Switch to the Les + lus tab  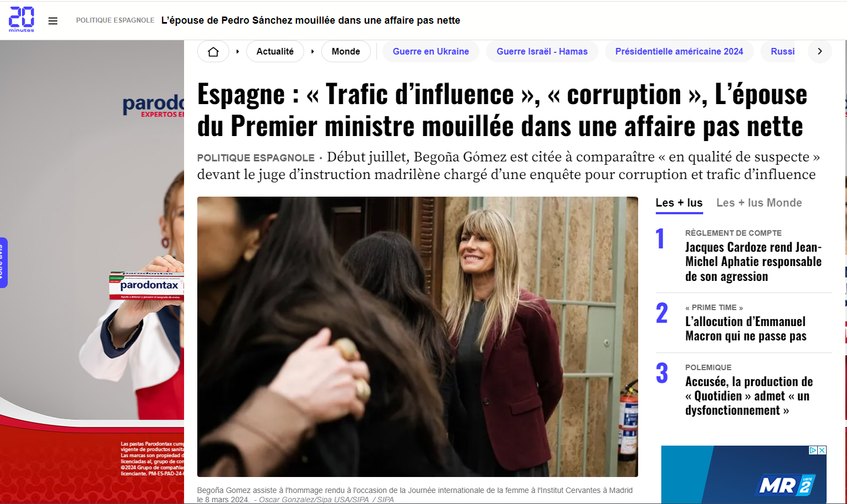679,203
